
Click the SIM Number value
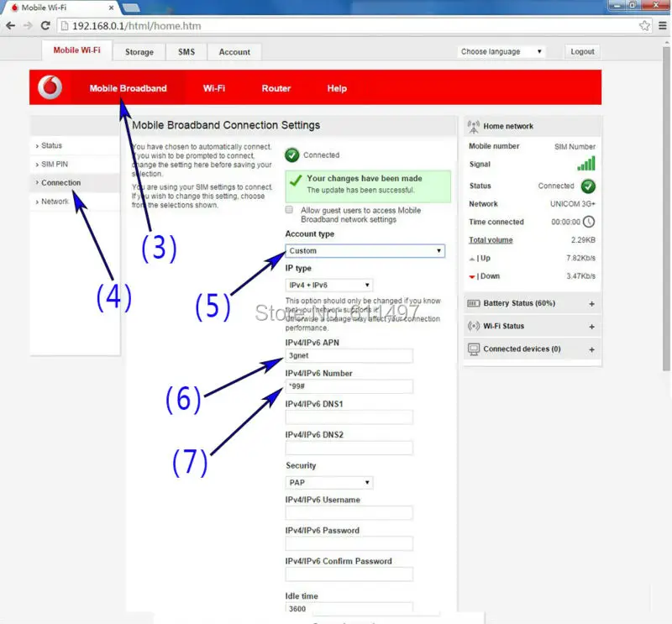575,147
